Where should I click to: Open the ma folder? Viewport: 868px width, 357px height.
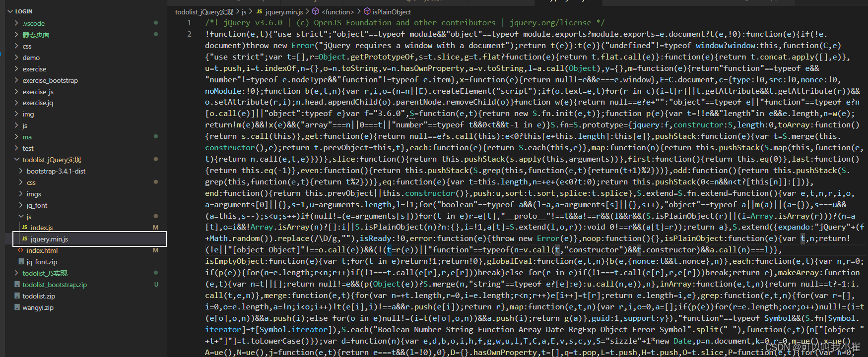click(x=27, y=137)
